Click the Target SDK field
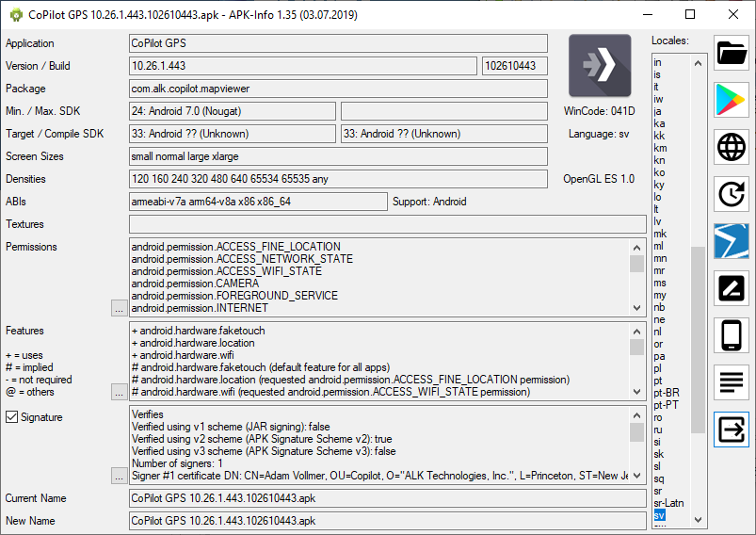 [x=233, y=134]
